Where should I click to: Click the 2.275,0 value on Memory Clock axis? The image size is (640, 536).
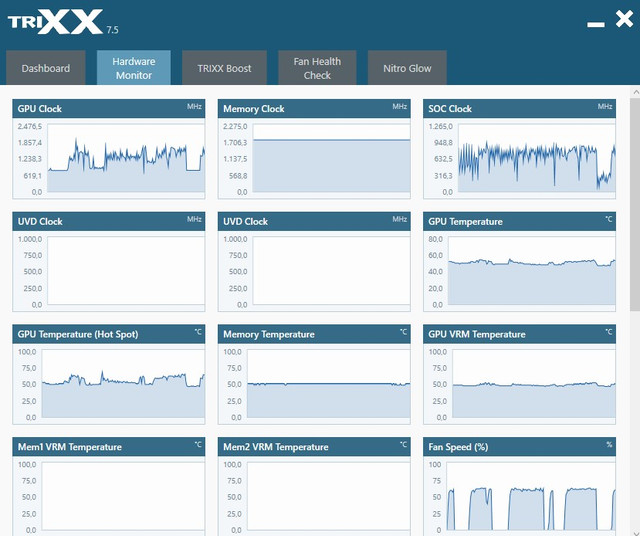235,126
